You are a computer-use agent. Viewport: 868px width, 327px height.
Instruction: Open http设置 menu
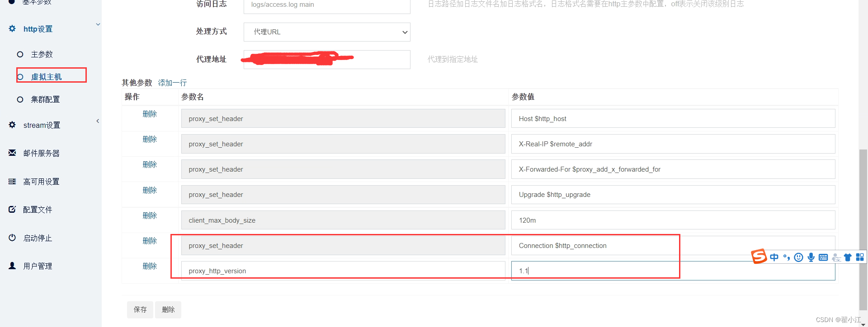point(38,29)
